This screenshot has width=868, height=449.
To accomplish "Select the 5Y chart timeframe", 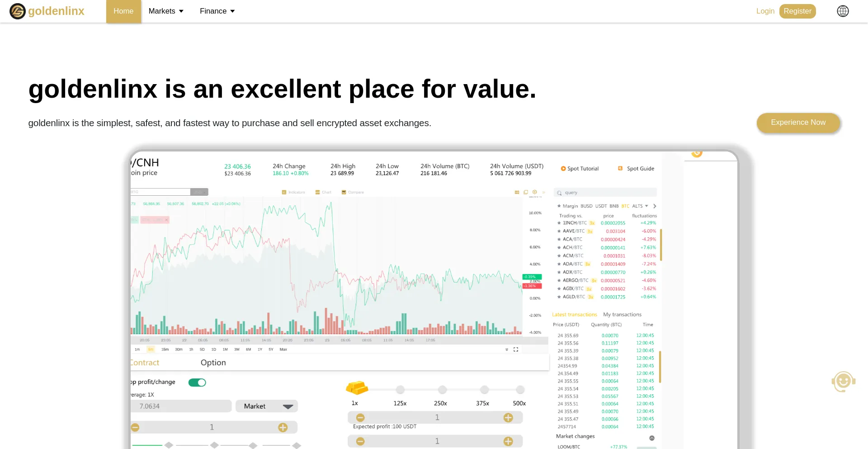I will [271, 350].
